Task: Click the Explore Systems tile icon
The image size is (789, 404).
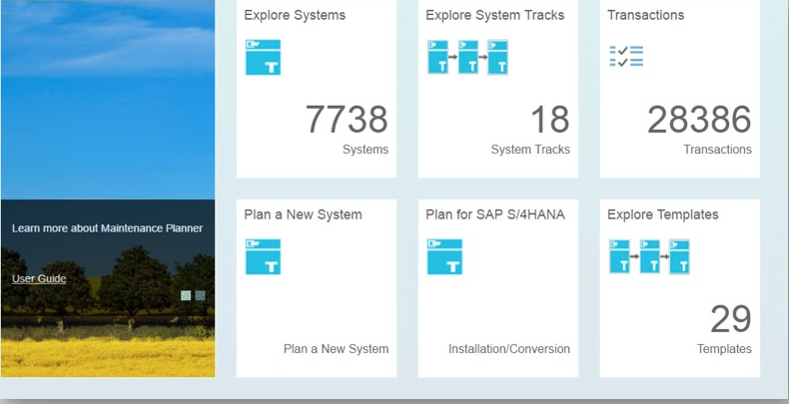Action: click(x=263, y=57)
